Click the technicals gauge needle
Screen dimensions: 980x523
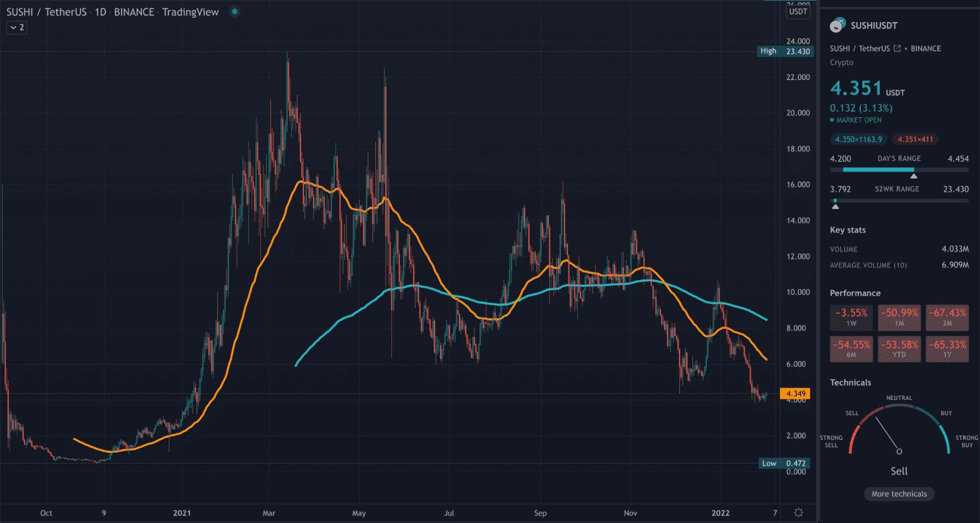click(888, 434)
